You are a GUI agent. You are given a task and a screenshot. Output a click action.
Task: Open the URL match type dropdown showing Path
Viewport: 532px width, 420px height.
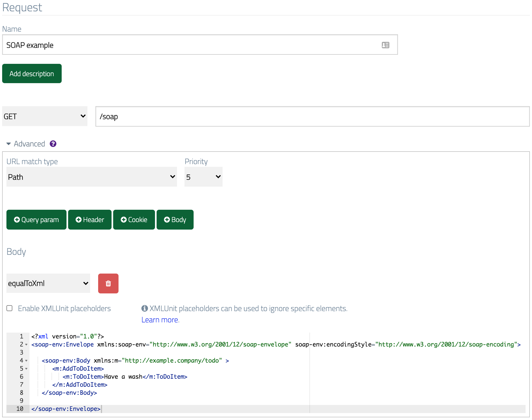pos(91,177)
